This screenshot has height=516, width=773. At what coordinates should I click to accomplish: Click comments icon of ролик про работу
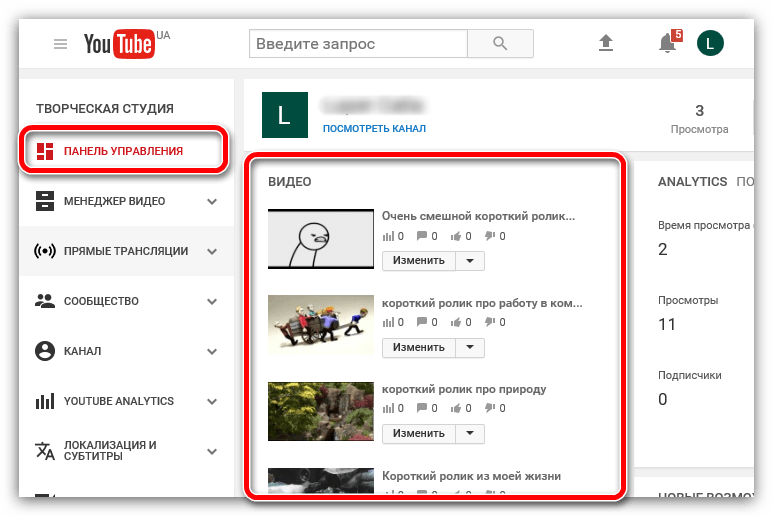(422, 322)
